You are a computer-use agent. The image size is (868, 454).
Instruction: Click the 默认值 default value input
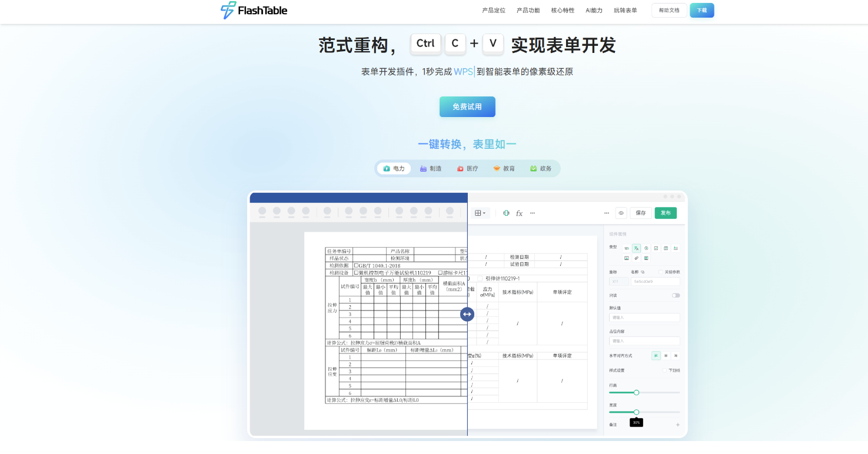point(644,318)
